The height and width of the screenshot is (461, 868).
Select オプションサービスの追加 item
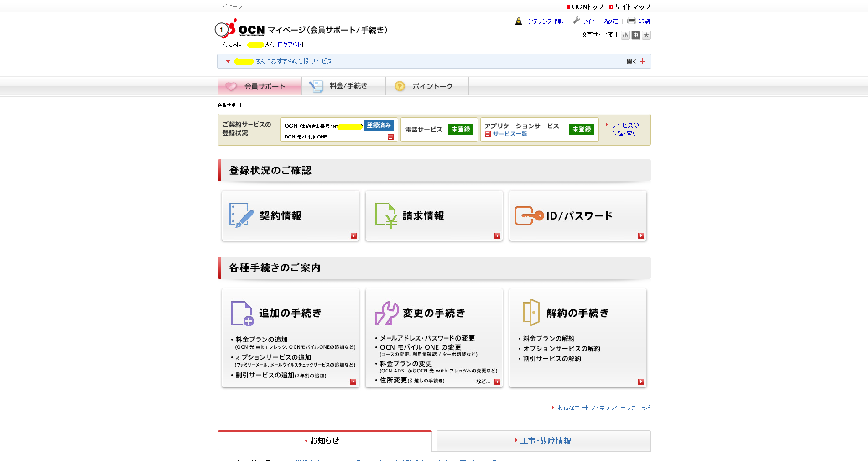[273, 357]
